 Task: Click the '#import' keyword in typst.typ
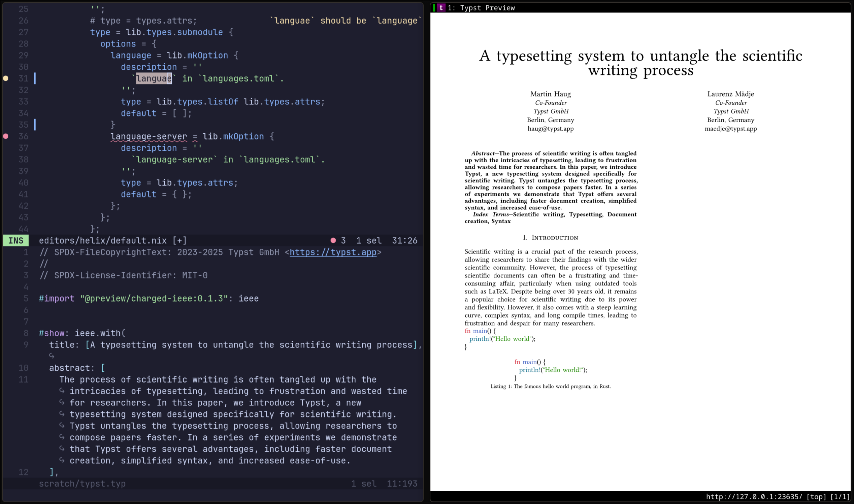(x=57, y=299)
